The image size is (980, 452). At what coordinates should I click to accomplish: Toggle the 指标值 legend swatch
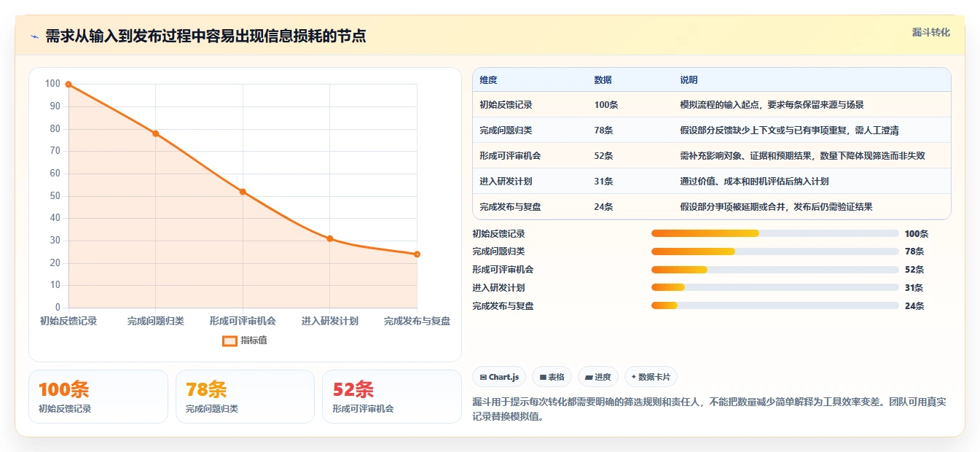pos(230,340)
